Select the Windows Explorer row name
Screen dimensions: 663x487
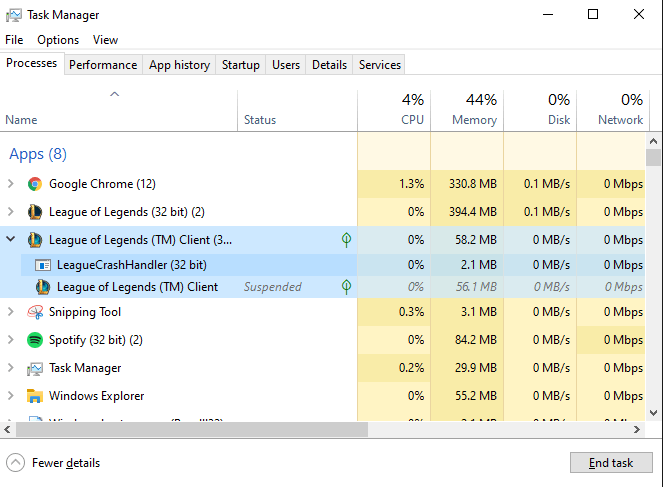(x=97, y=396)
